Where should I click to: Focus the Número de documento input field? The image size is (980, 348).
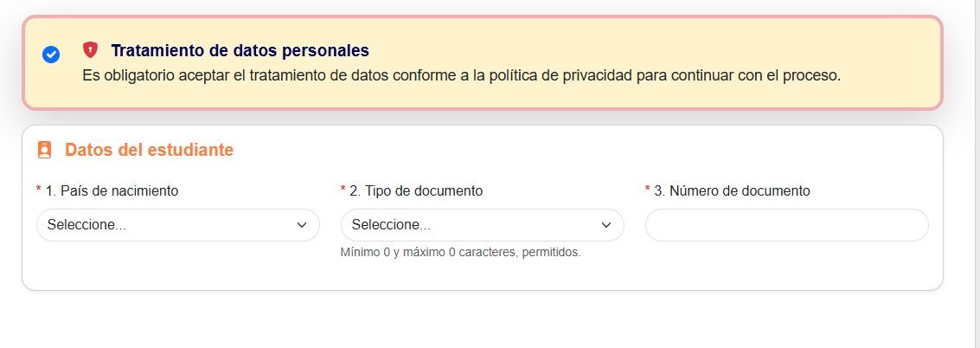786,225
